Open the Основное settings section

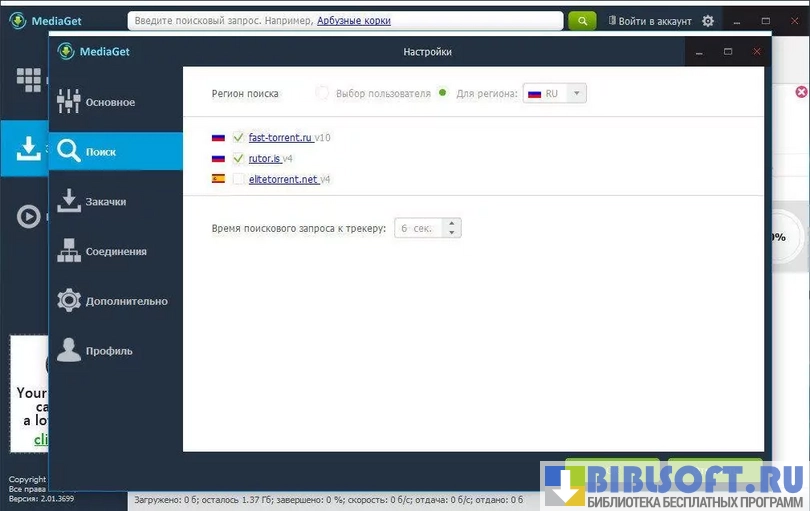110,102
